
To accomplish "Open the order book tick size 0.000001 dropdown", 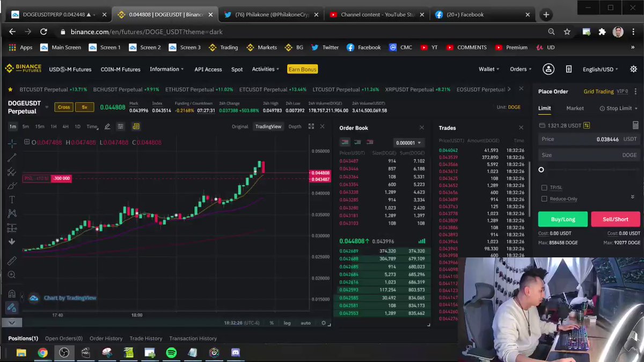I will point(409,143).
